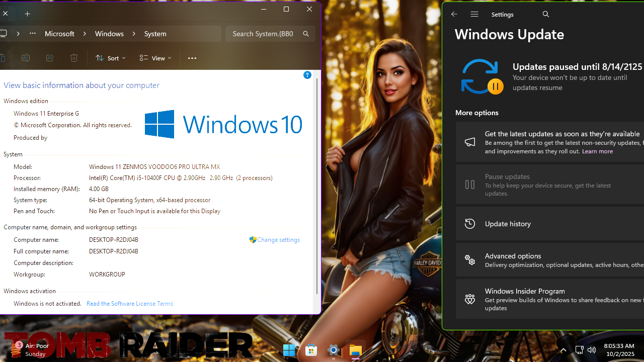Select the DESKTOP-R2DJ04B computer name value

114,240
